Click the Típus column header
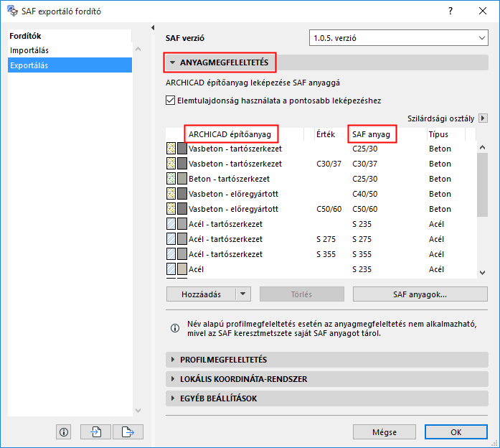 point(445,134)
